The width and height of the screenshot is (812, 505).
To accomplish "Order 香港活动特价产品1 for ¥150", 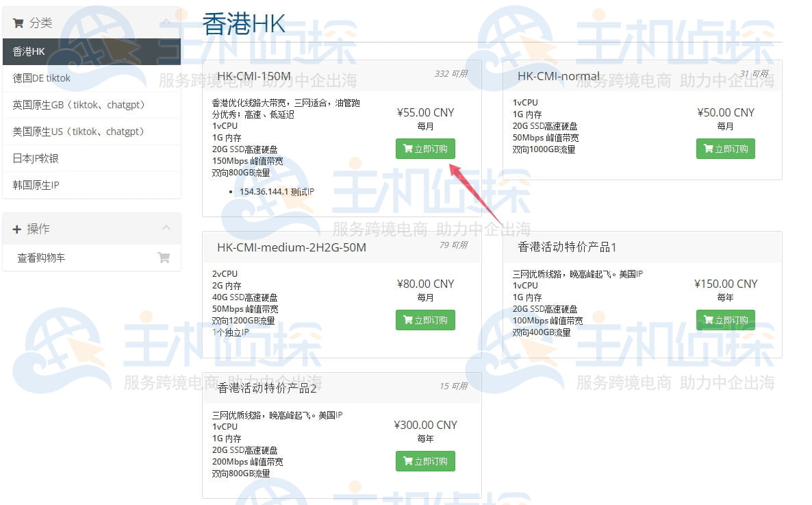I will click(x=725, y=320).
